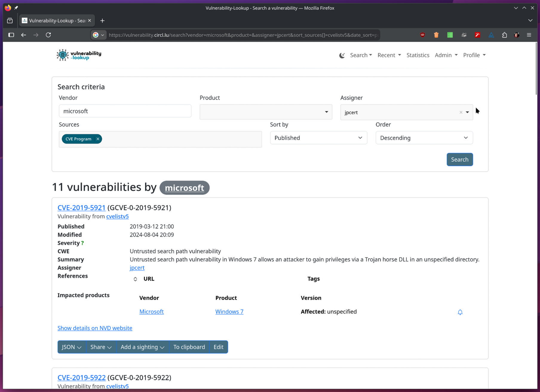The image size is (540, 392).
Task: Click the uBlock Origin extension icon
Action: coord(422,35)
